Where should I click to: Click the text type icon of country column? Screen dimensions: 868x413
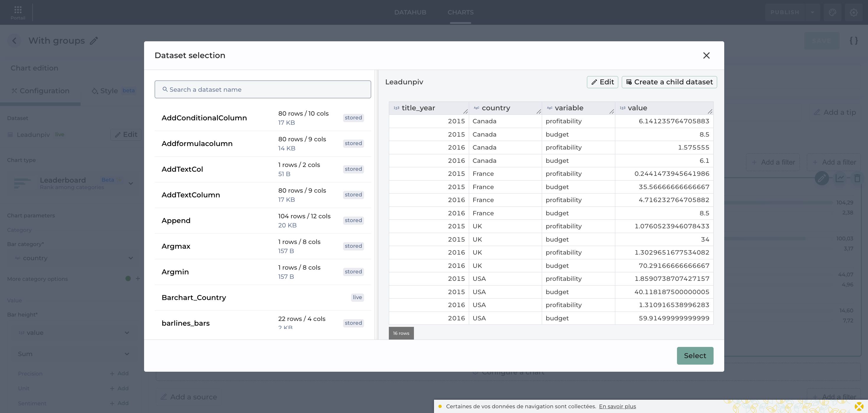476,108
